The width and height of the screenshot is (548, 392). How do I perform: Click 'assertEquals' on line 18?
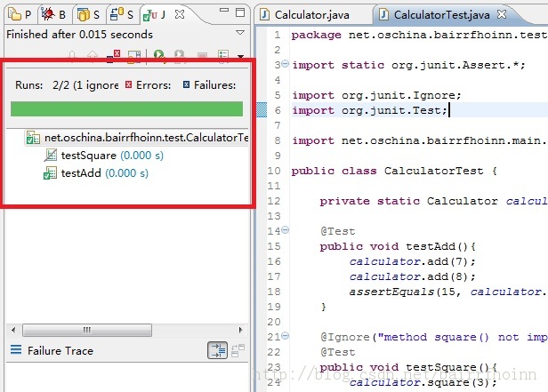[x=391, y=292]
